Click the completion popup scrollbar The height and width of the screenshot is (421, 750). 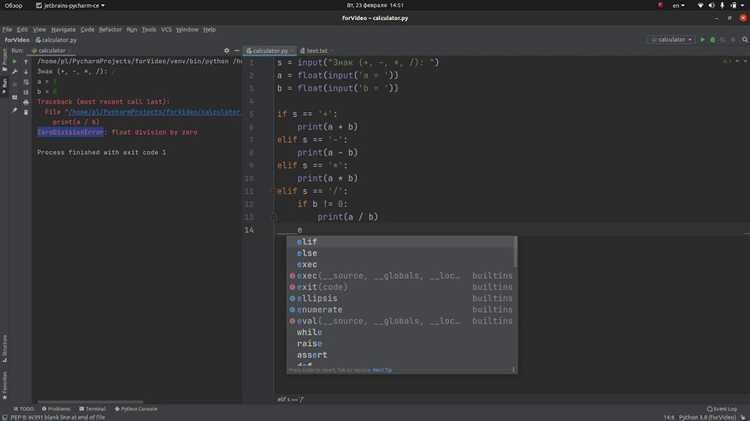pos(515,252)
